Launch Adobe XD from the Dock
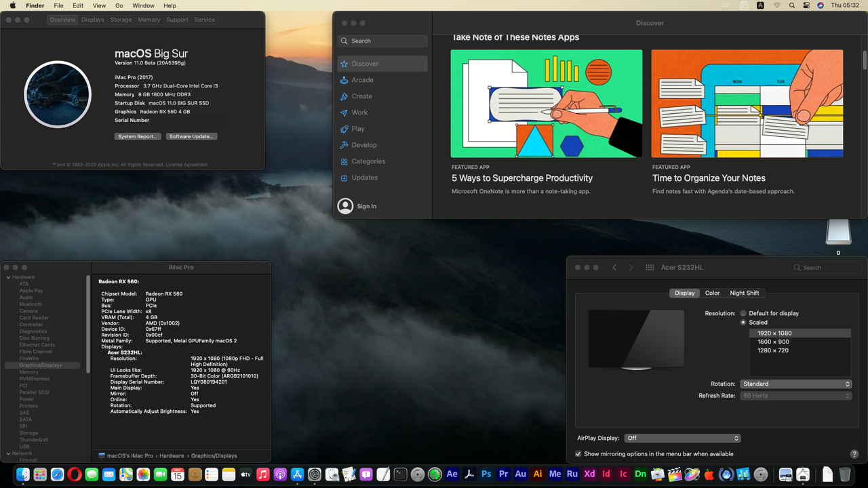Viewport: 868px width, 488px height. tap(589, 474)
